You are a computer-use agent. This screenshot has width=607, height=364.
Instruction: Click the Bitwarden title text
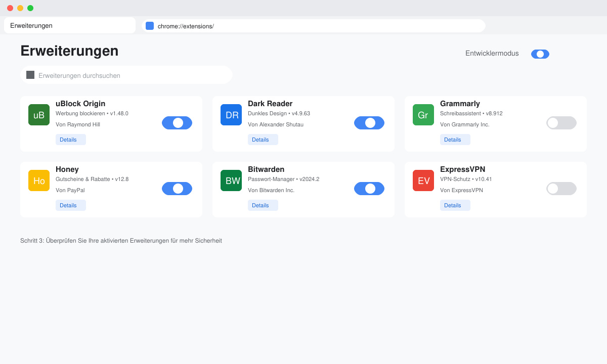266,169
